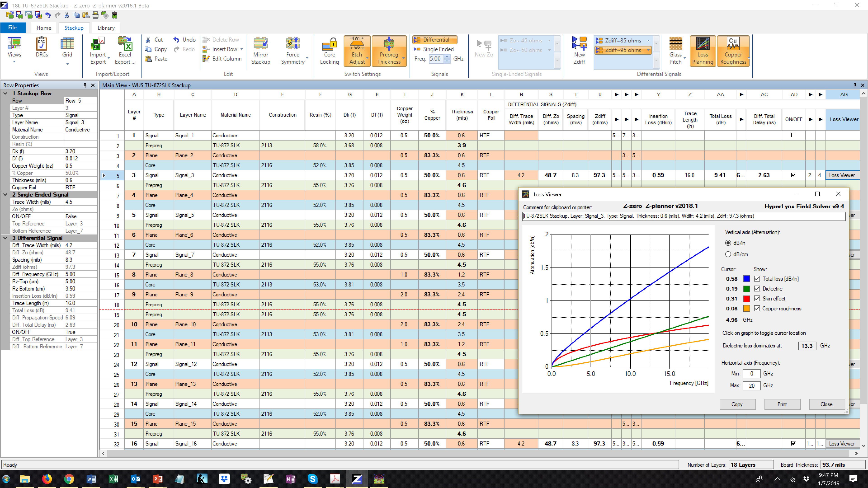Click the Copper Roughness ribbon icon
Image resolution: width=868 pixels, height=488 pixels.
coord(733,51)
